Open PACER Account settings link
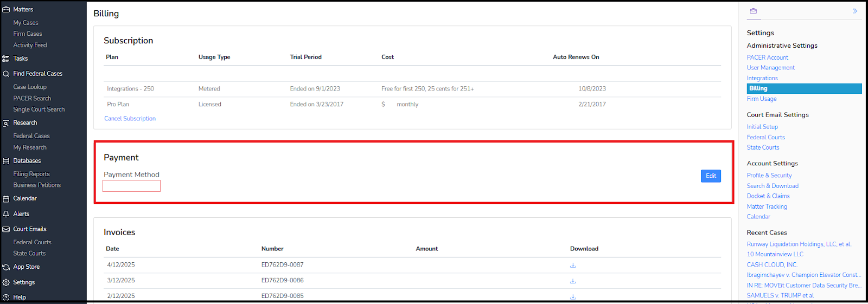 (767, 57)
